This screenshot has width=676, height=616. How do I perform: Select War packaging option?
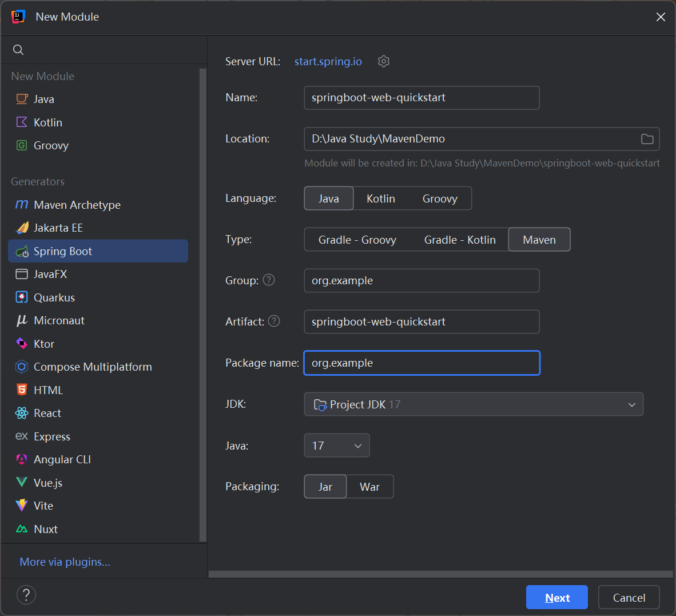369,487
